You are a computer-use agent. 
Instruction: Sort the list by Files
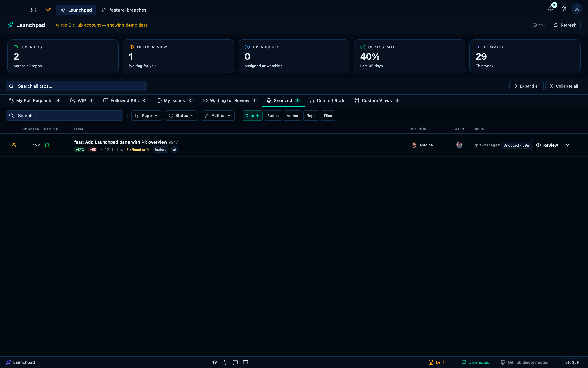[328, 116]
